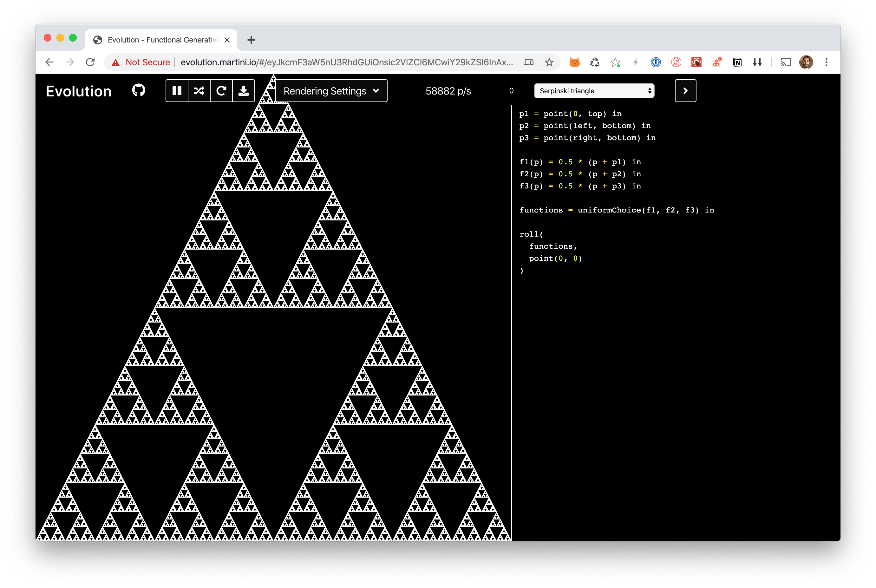This screenshot has width=876, height=588.
Task: Open the Rendering Settings dropdown
Action: pyautogui.click(x=331, y=90)
